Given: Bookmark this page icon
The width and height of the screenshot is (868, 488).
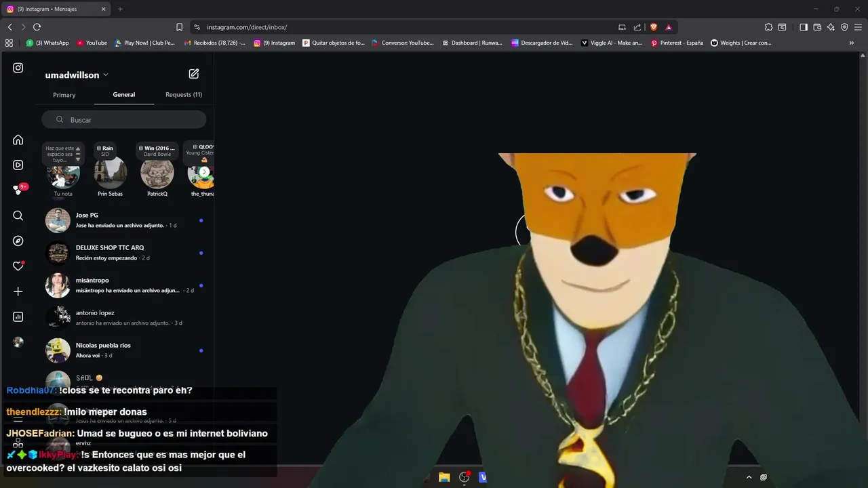Looking at the screenshot, I should pyautogui.click(x=180, y=27).
